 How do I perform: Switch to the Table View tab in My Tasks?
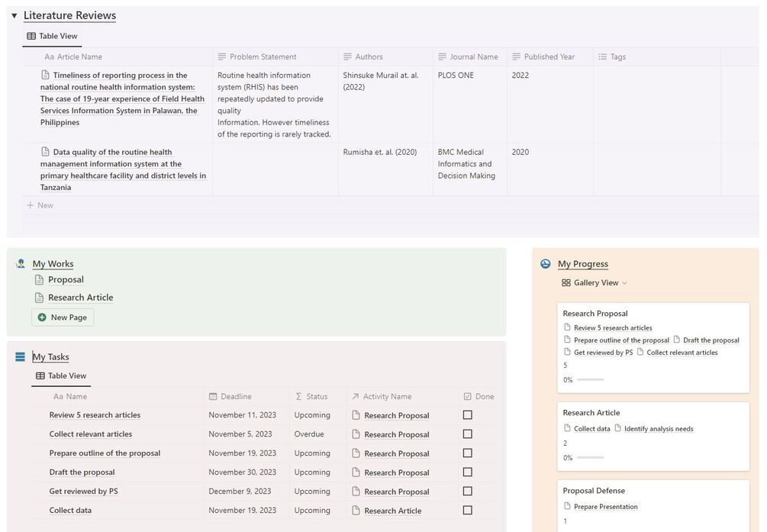(x=61, y=376)
